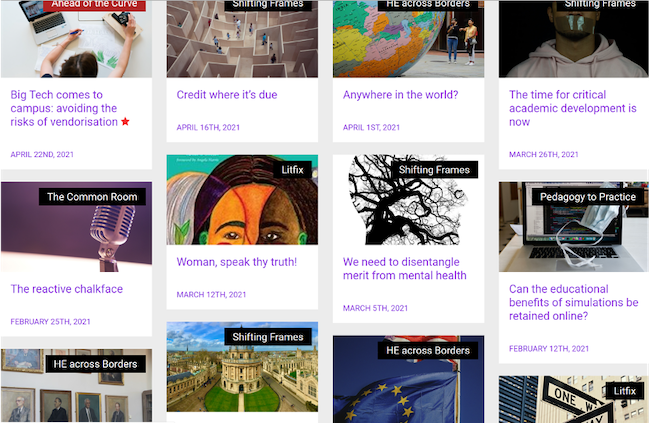Click the 'APRIL 22ND, 2021' date
This screenshot has width=650, height=423.
42,155
